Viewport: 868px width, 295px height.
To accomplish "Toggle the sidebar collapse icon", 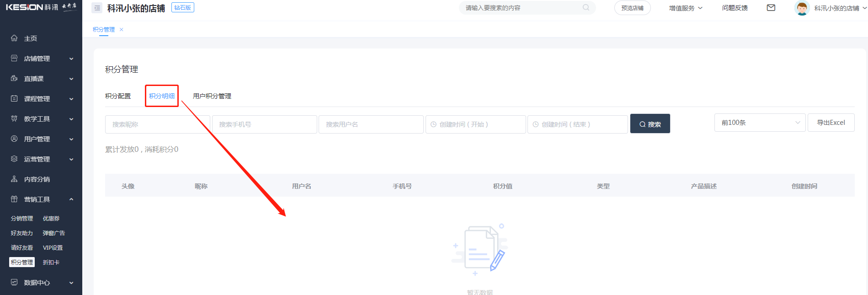I will (97, 8).
